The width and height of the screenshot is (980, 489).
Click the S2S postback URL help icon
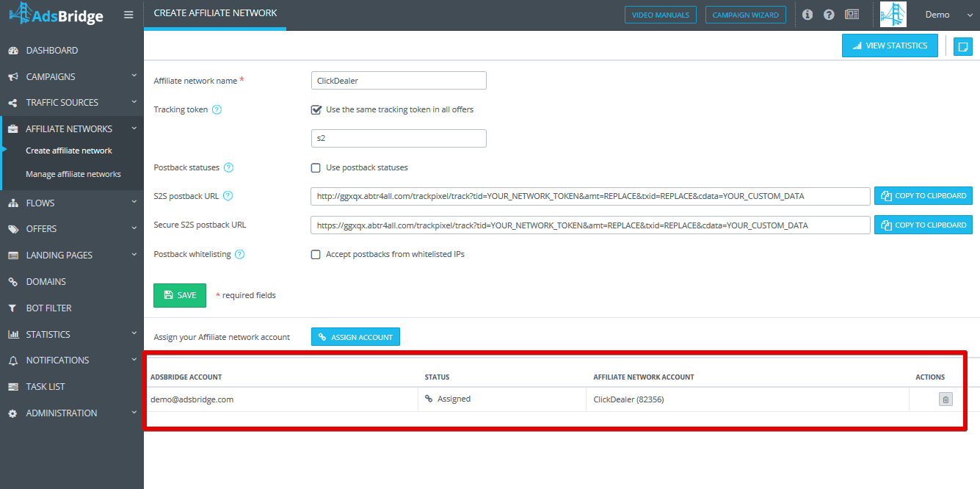228,196
